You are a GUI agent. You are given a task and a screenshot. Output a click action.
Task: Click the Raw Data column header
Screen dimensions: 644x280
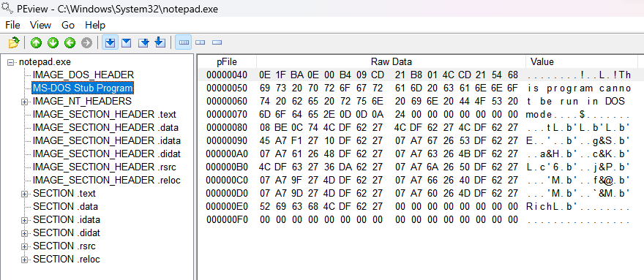391,62
